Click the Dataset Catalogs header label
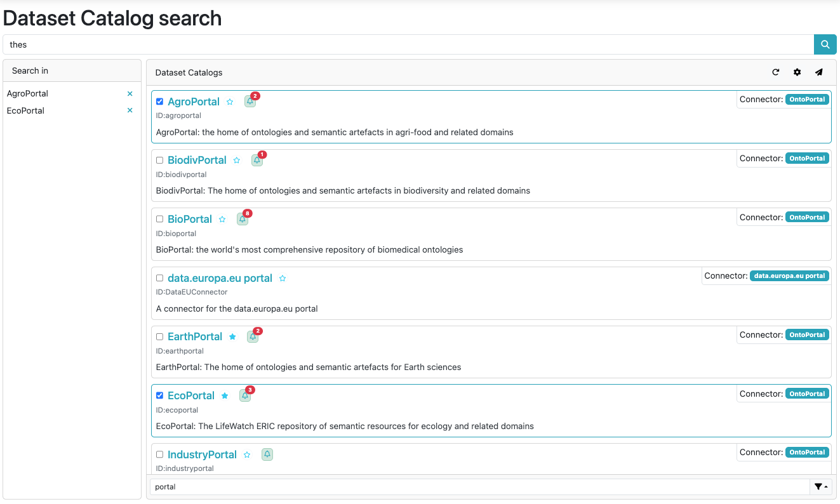 [x=189, y=72]
